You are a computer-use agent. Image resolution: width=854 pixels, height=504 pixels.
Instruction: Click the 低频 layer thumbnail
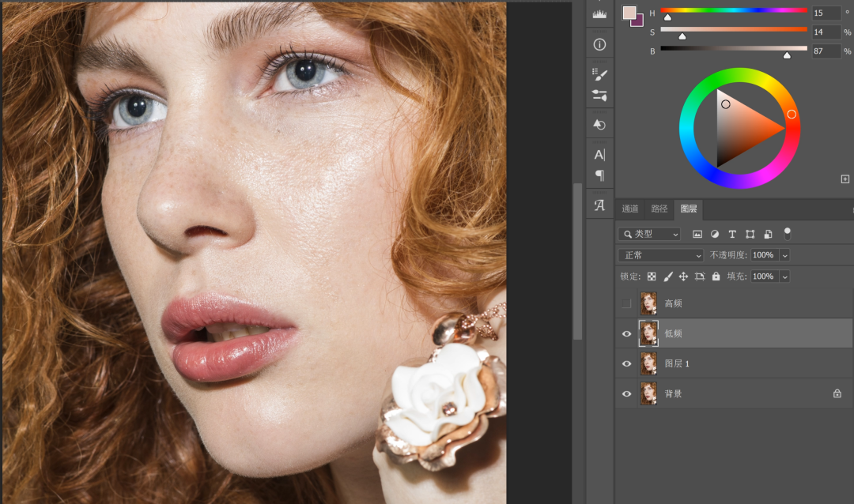(x=648, y=333)
